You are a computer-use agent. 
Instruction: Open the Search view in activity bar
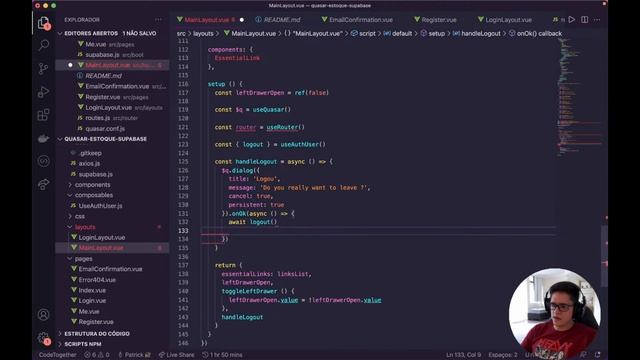[44, 45]
